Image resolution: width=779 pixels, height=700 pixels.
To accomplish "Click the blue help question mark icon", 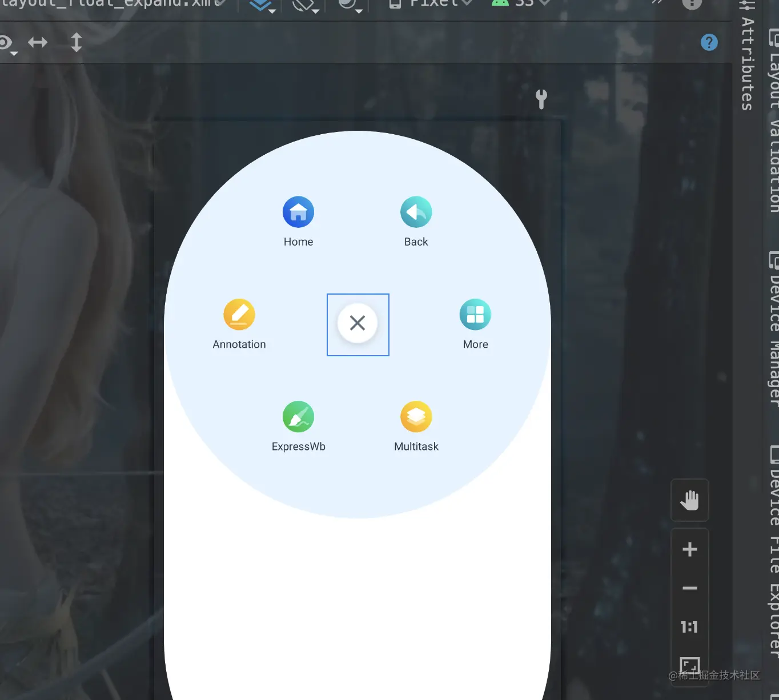I will (x=709, y=42).
